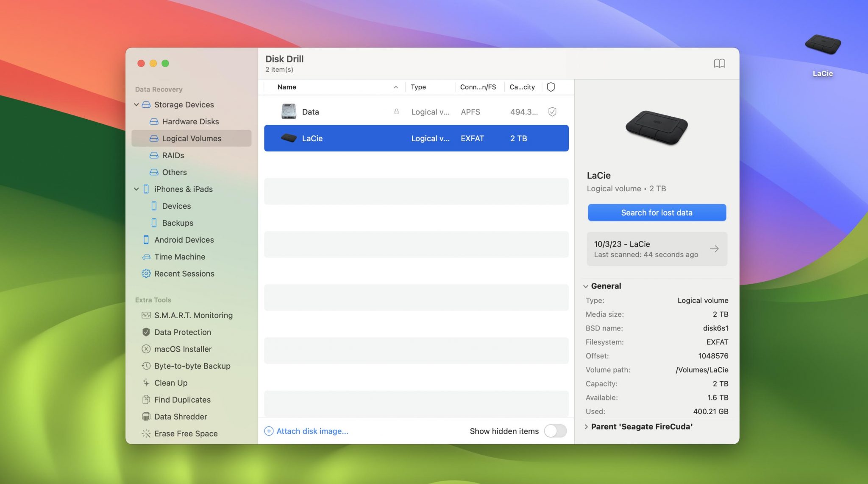Click the Hardware Disks drive icon
Image resolution: width=868 pixels, height=484 pixels.
pyautogui.click(x=154, y=121)
